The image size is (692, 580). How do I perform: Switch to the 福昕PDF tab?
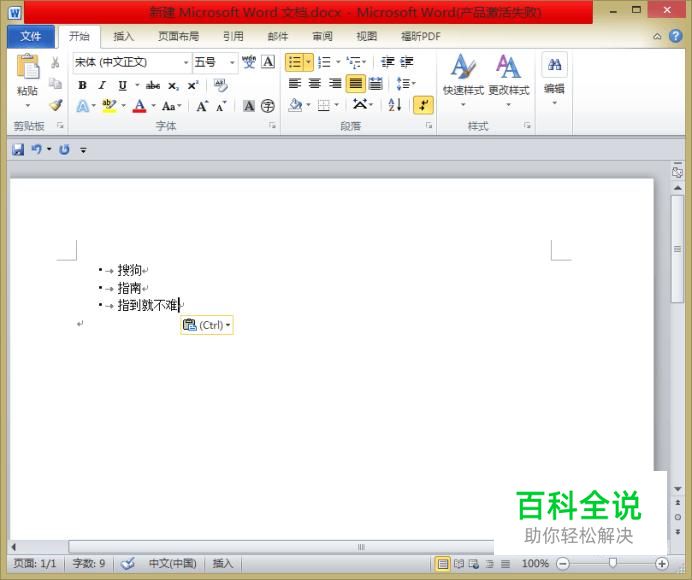421,36
